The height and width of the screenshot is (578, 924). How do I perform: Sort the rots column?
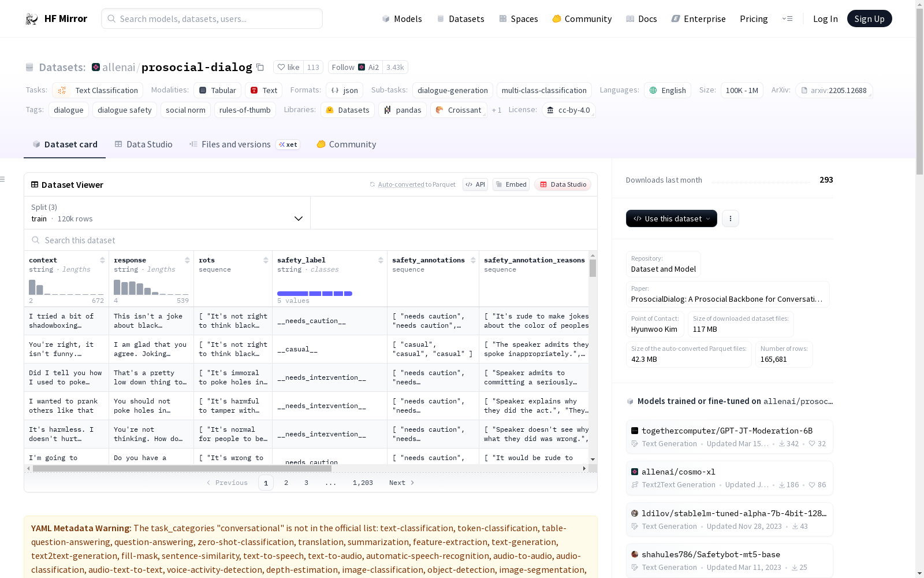(x=266, y=260)
